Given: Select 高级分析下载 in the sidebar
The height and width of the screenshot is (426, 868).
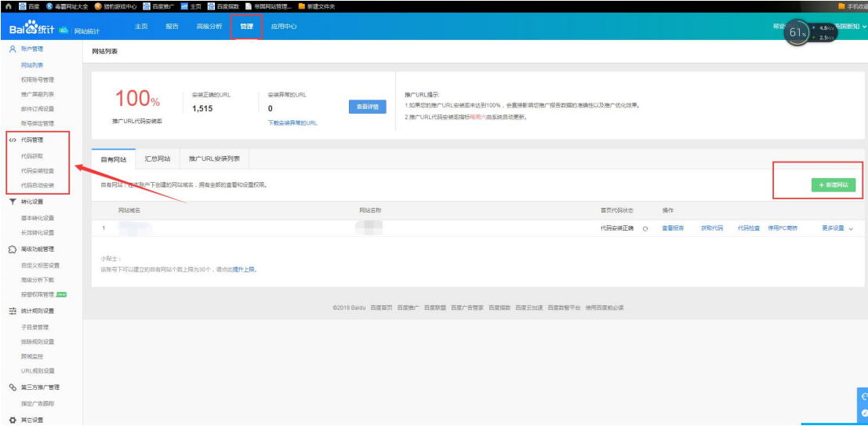Looking at the screenshot, I should (38, 280).
